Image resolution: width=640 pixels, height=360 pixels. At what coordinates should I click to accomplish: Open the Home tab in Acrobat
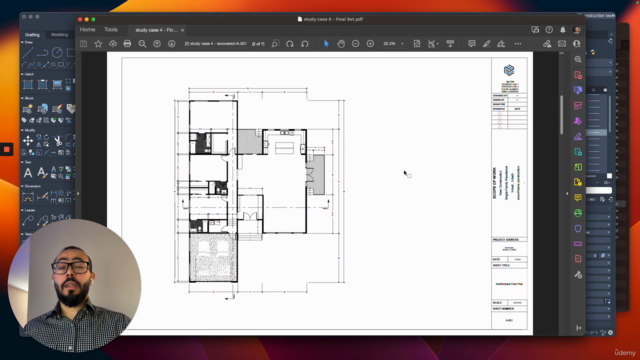pos(87,30)
